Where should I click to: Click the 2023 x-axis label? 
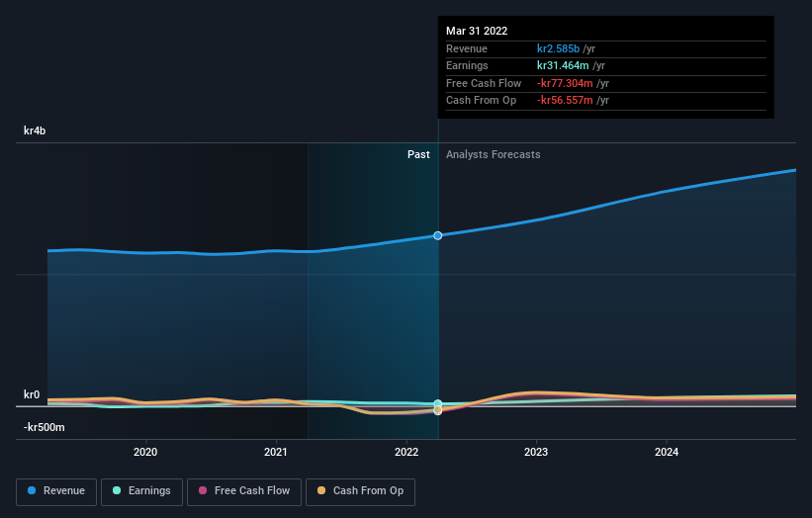[x=536, y=452]
